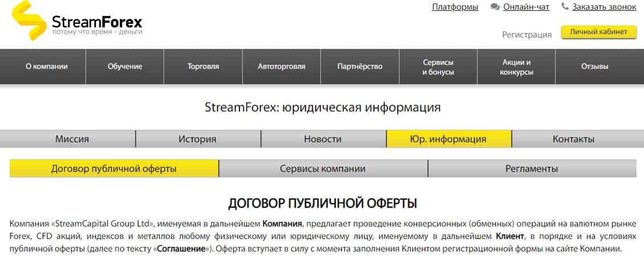The image size is (644, 264).
Task: Open the Платформы link
Action: click(x=455, y=7)
